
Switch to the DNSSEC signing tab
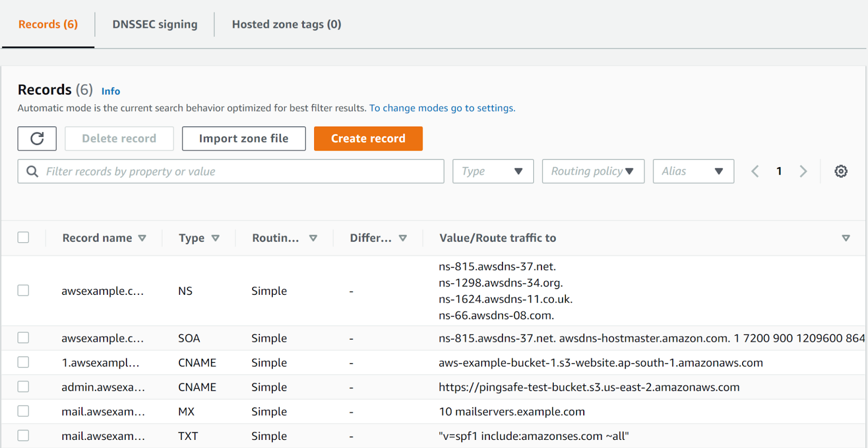(x=155, y=24)
